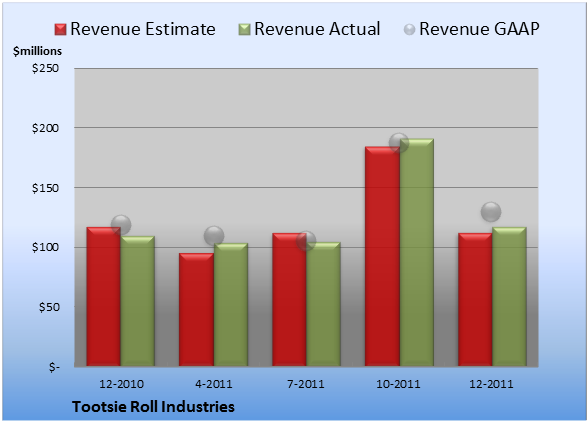Click the '$200' y-axis label

coord(45,128)
